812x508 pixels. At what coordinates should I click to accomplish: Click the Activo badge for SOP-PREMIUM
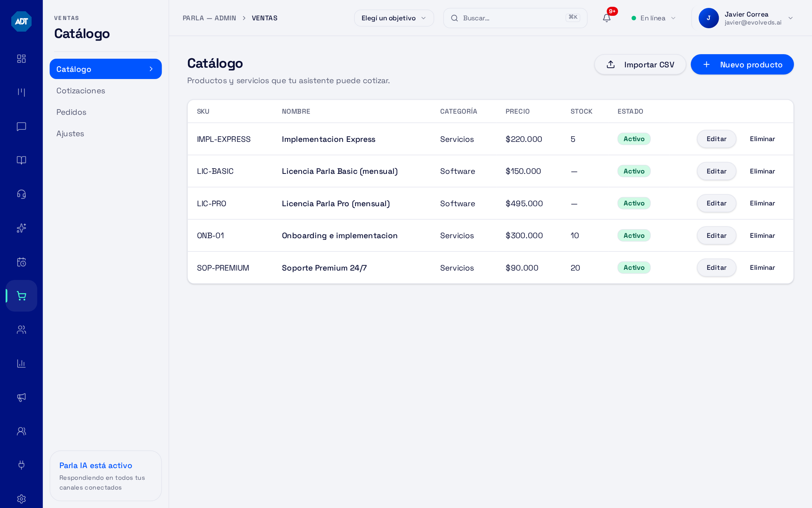(634, 268)
